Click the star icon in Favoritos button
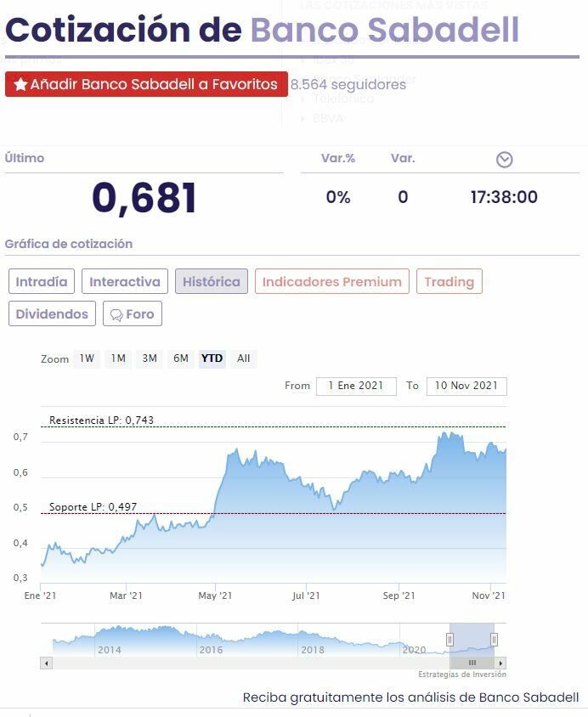This screenshot has width=588, height=717. pyautogui.click(x=20, y=85)
